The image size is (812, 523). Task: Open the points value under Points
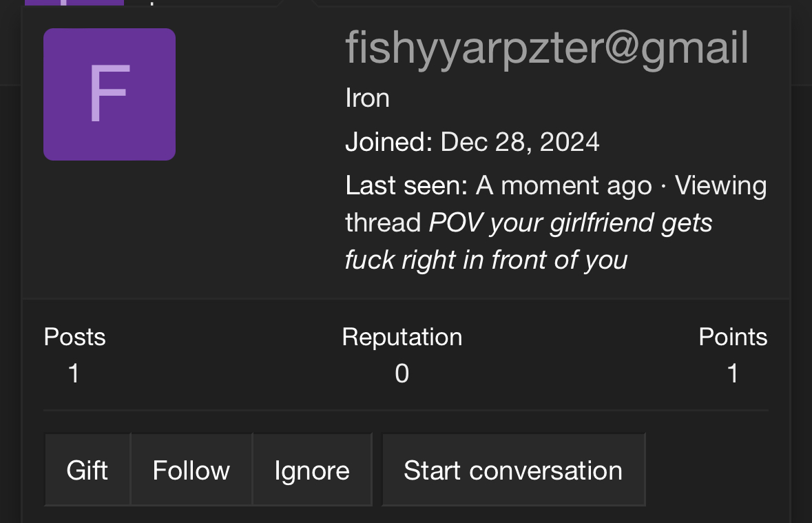coord(733,373)
